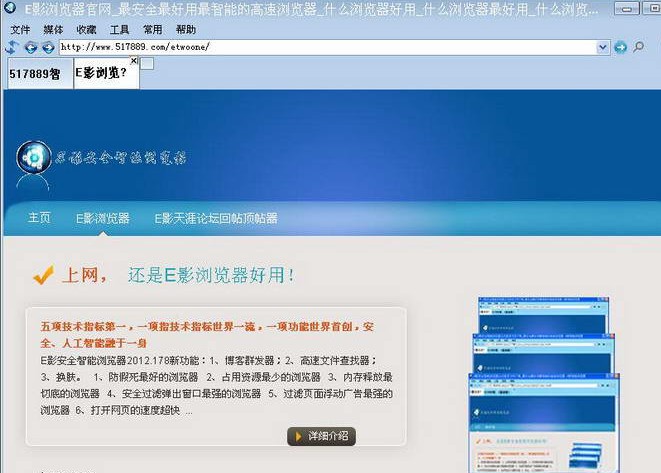The width and height of the screenshot is (661, 473).
Task: Click the 详细介绍 button
Action: [321, 436]
